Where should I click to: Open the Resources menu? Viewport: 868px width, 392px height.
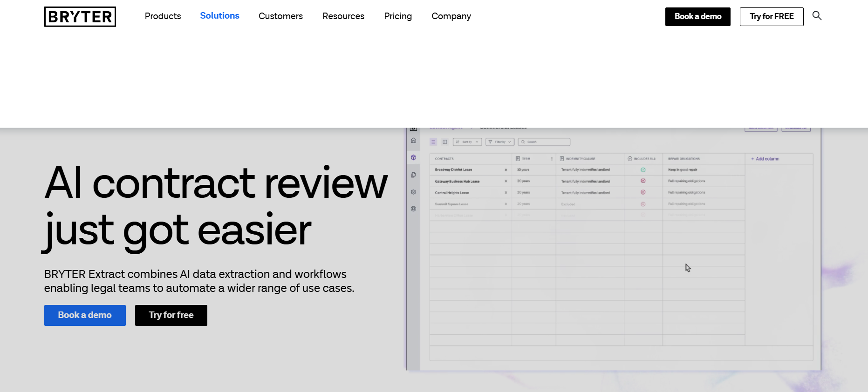[x=343, y=16]
